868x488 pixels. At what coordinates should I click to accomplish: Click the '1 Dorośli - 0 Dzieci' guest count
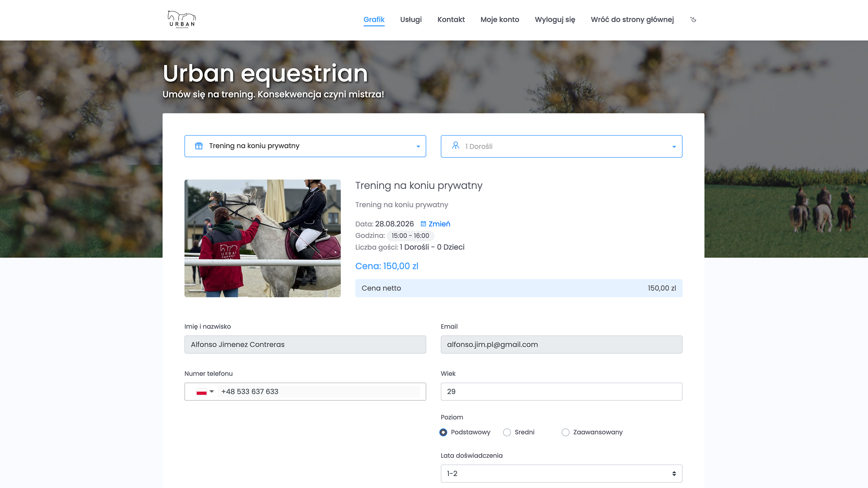[432, 247]
